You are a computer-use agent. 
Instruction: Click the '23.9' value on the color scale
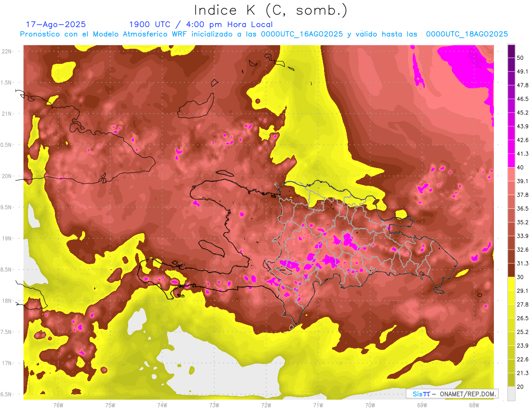[x=523, y=346]
